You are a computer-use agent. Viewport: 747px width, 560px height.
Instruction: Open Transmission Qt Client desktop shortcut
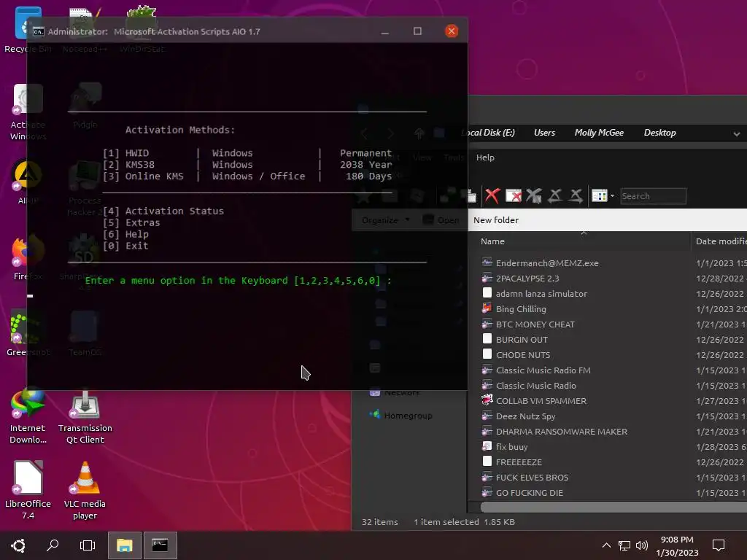point(85,416)
